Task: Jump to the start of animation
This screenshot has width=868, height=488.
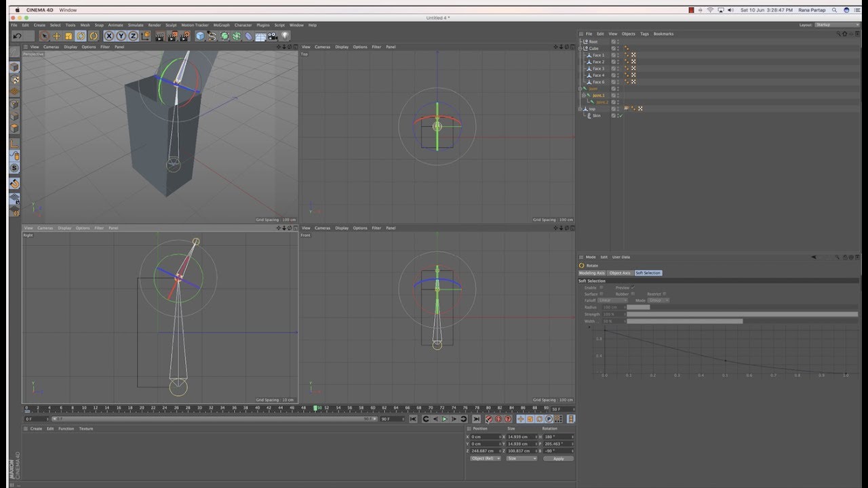Action: click(413, 420)
